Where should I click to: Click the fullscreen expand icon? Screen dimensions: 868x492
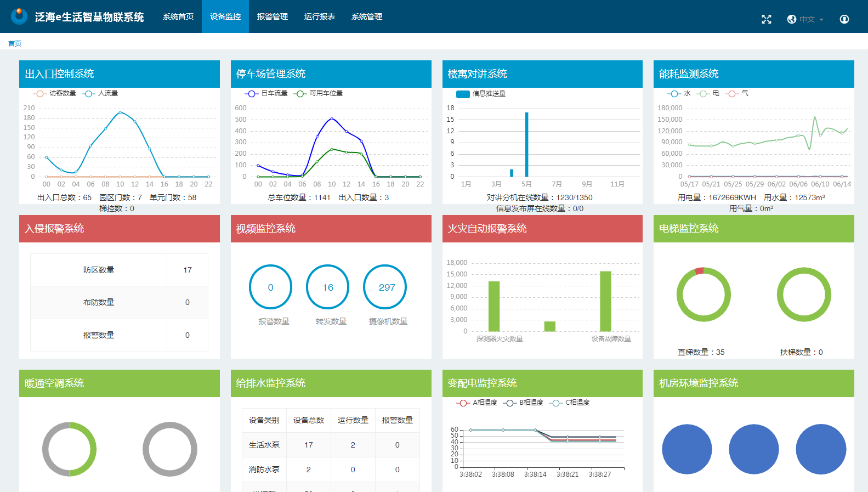pyautogui.click(x=767, y=19)
